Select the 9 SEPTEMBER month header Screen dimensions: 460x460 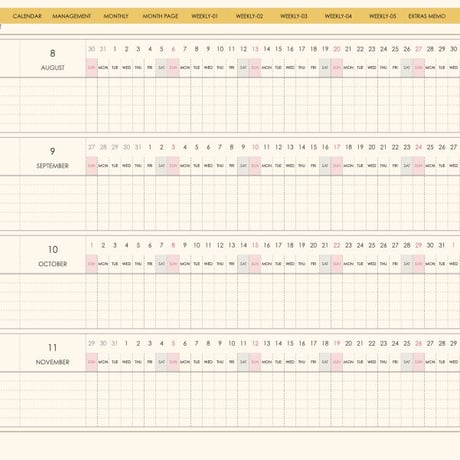tap(52, 158)
